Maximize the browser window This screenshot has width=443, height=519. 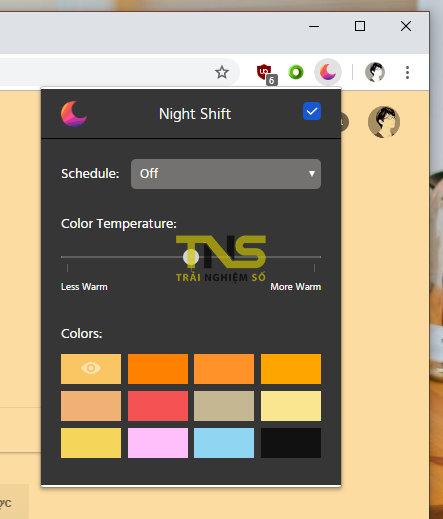360,26
